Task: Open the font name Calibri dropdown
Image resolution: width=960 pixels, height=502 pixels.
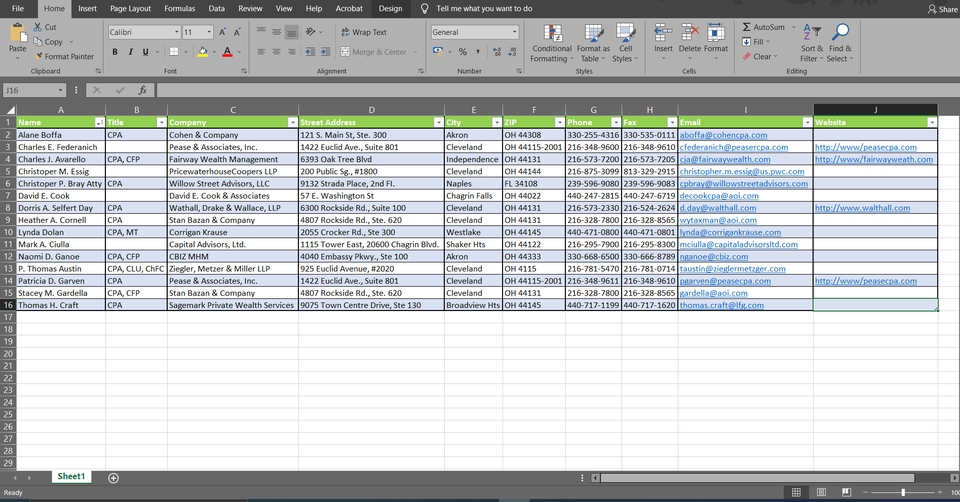Action: click(177, 32)
